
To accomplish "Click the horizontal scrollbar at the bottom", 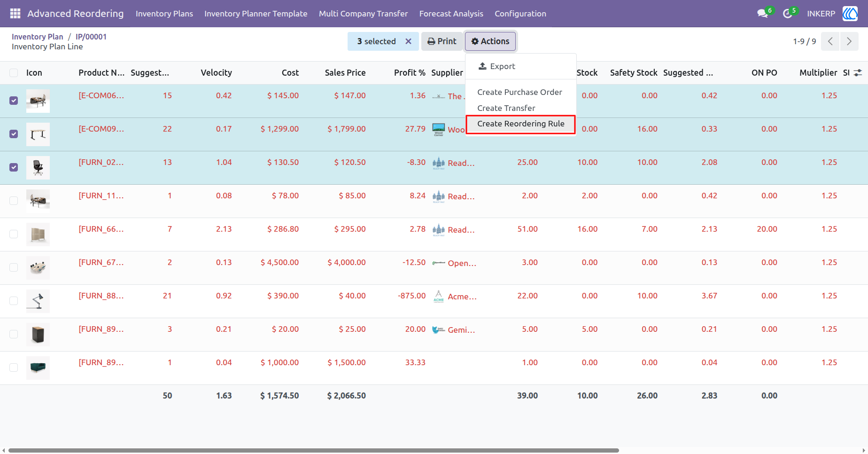I will coord(314,450).
